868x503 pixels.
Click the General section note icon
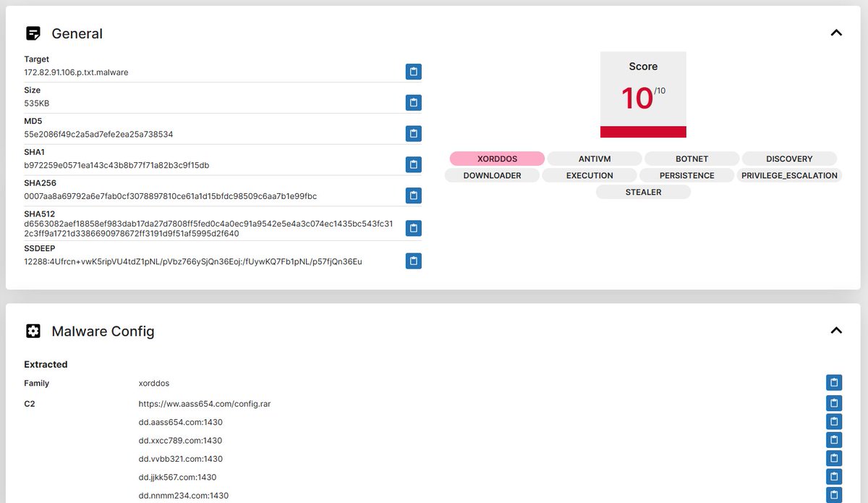click(x=33, y=33)
